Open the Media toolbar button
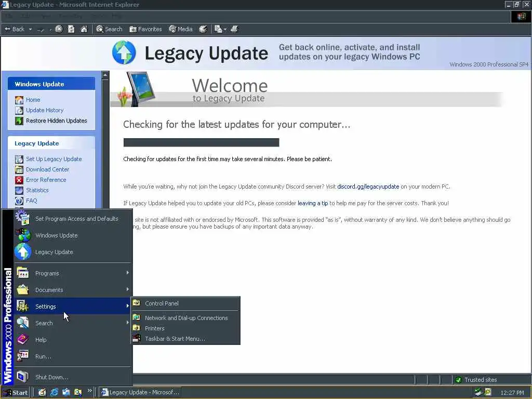Image resolution: width=532 pixels, height=399 pixels. click(x=181, y=29)
